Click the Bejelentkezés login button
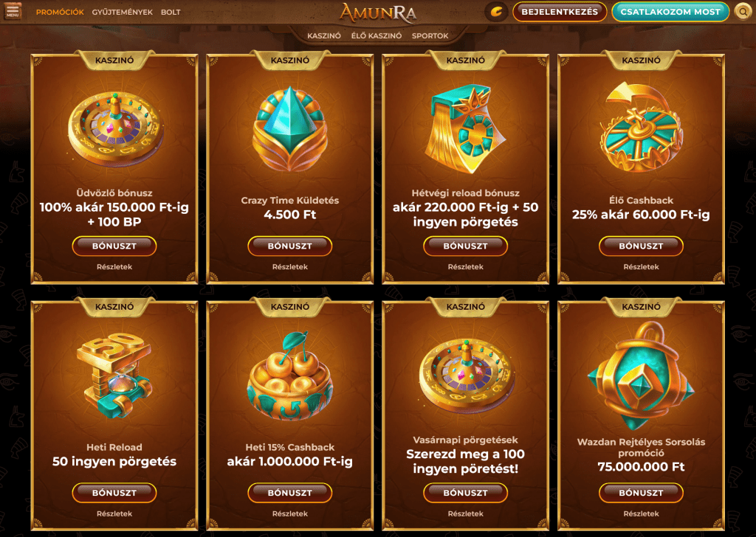Screen dimensions: 756x537 click(x=560, y=12)
